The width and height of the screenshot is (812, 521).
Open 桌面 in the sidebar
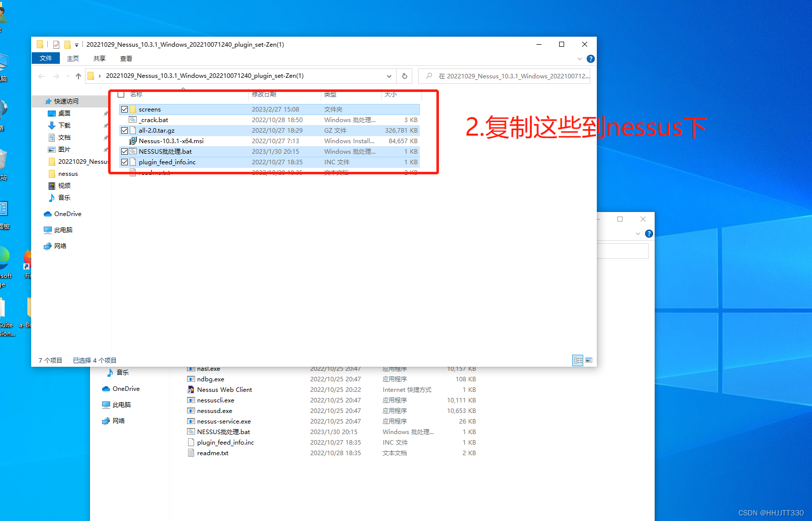pos(64,113)
